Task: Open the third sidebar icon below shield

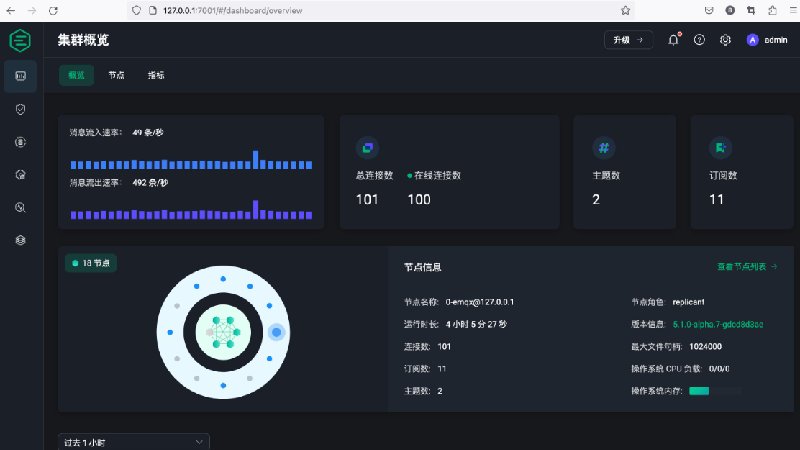Action: pos(20,142)
